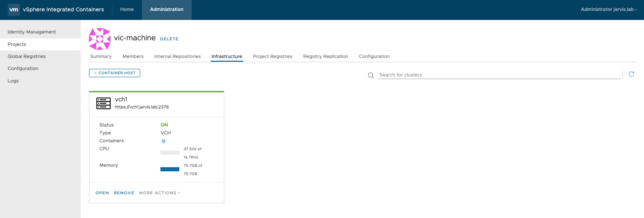Click the vch1 server host icon
This screenshot has width=644, height=218.
tap(103, 103)
